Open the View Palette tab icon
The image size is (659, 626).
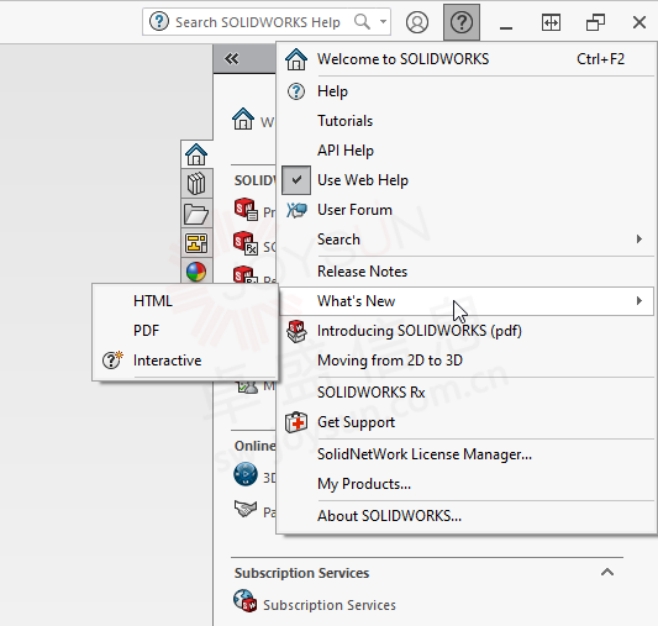pos(196,243)
